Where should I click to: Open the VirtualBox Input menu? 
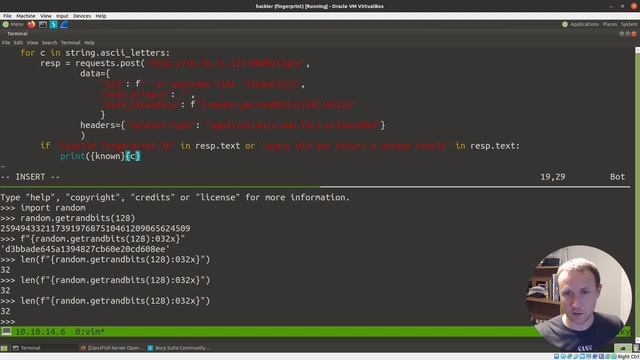(x=62, y=16)
